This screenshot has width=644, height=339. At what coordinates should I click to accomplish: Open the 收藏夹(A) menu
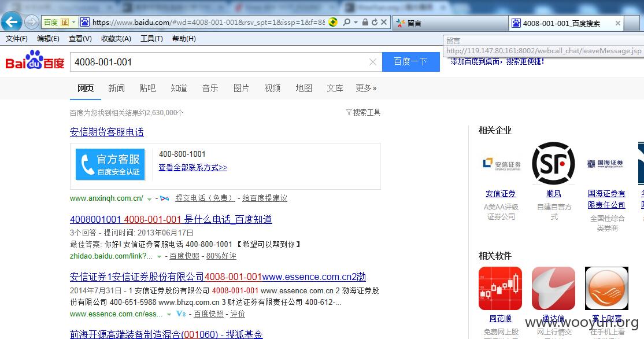[116, 39]
